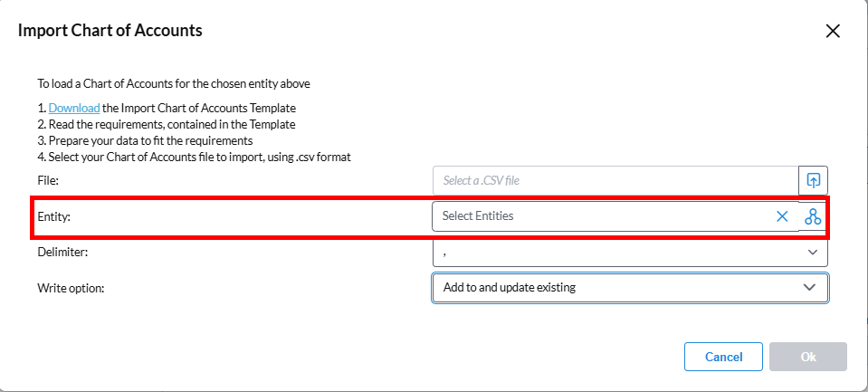Click the Import Chart of Accounts title
Screen dimensions: 868x392
110,31
